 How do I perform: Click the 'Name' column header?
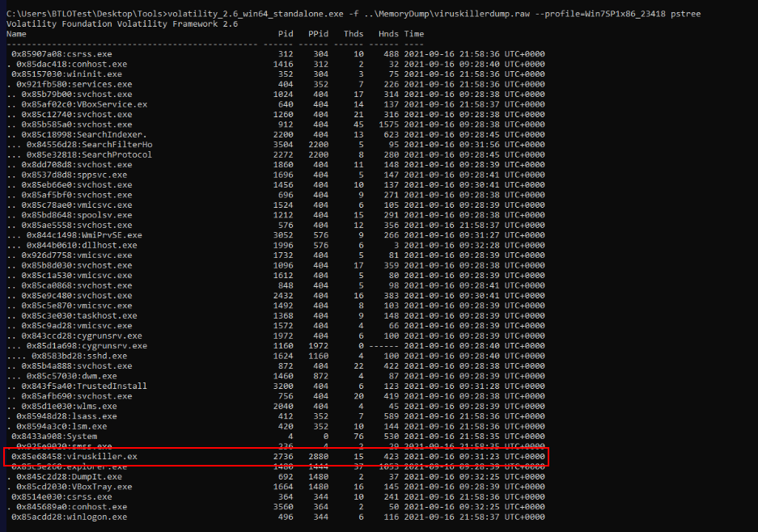(x=16, y=34)
